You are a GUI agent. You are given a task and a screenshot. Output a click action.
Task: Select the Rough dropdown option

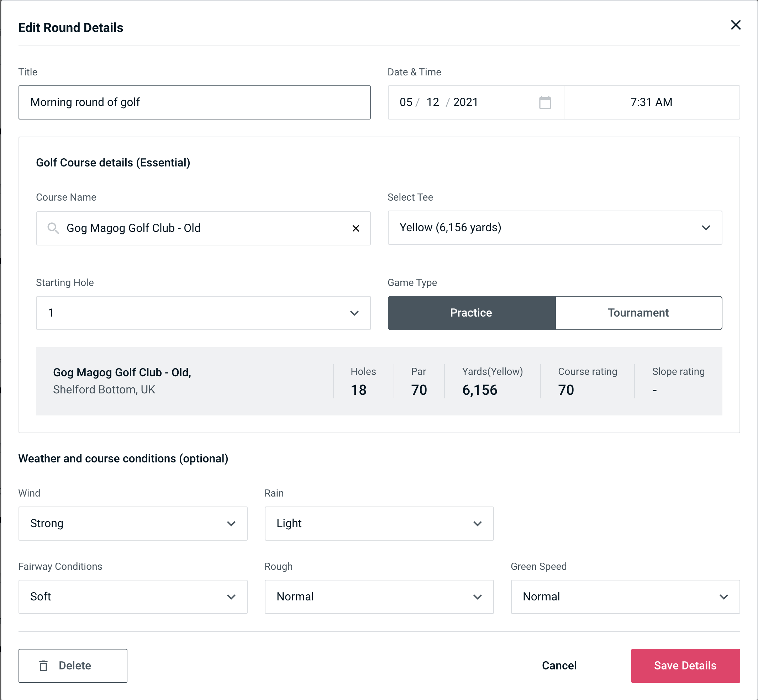[x=380, y=596]
